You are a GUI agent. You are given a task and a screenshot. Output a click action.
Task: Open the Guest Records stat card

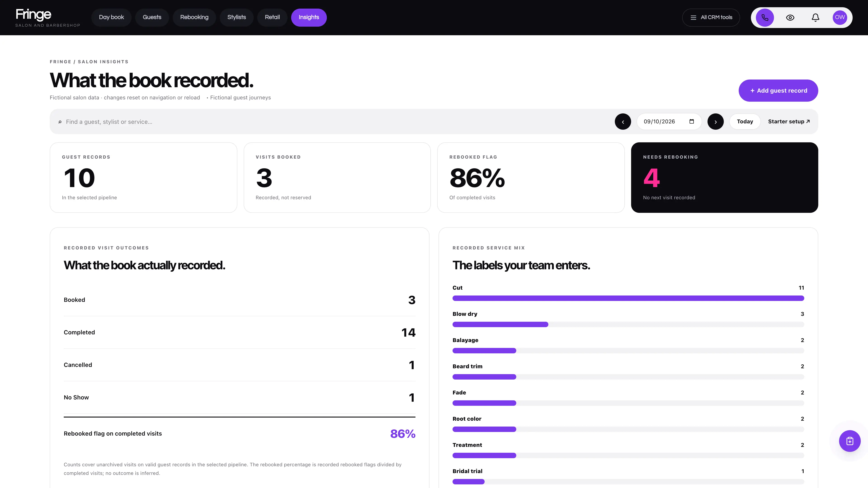pyautogui.click(x=143, y=178)
